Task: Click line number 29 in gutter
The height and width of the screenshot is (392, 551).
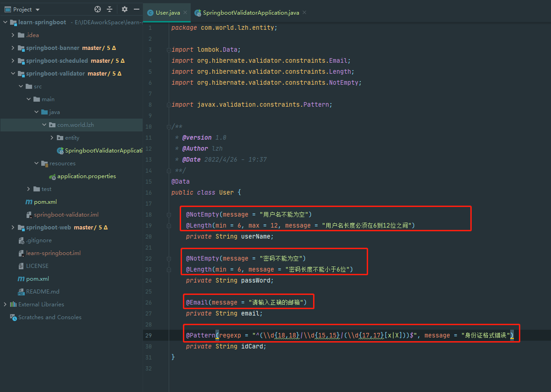Action: [148, 336]
